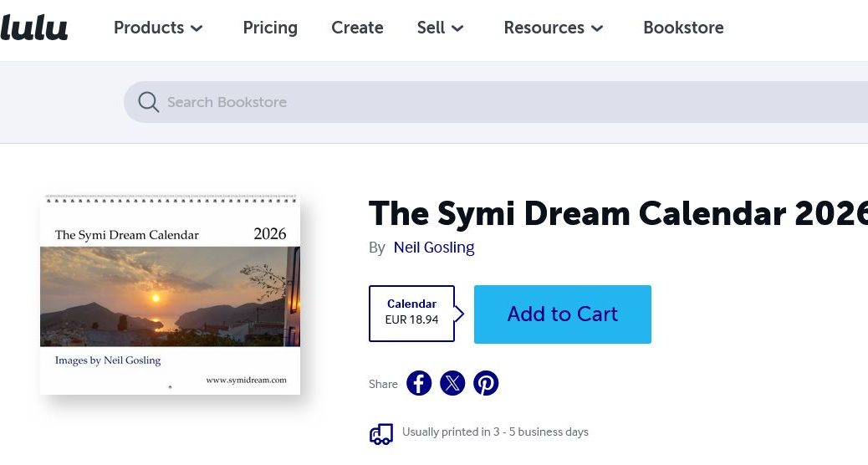This screenshot has width=868, height=465.
Task: Share on Pinterest
Action: pos(486,383)
